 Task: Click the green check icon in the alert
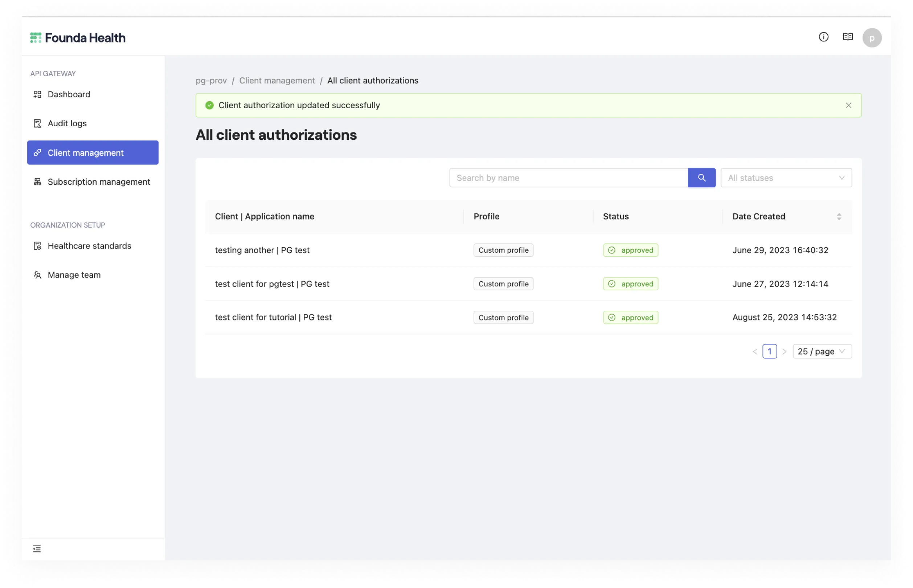pyautogui.click(x=209, y=105)
